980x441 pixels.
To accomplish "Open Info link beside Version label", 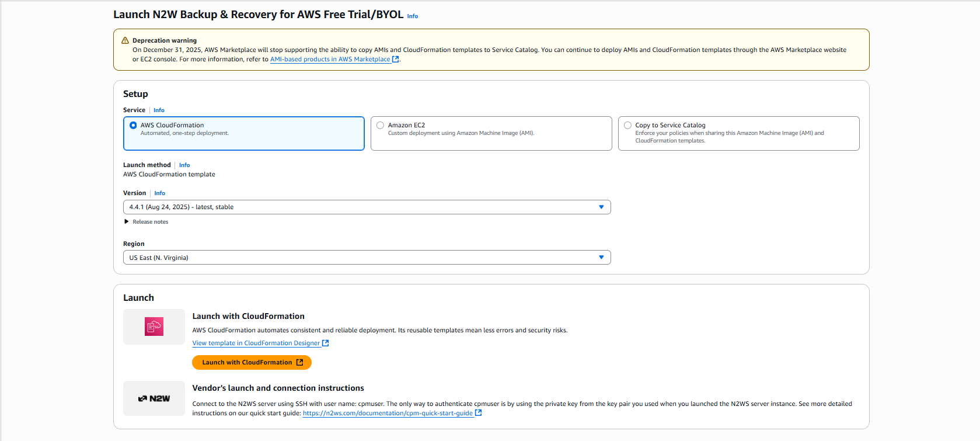I will click(x=160, y=193).
